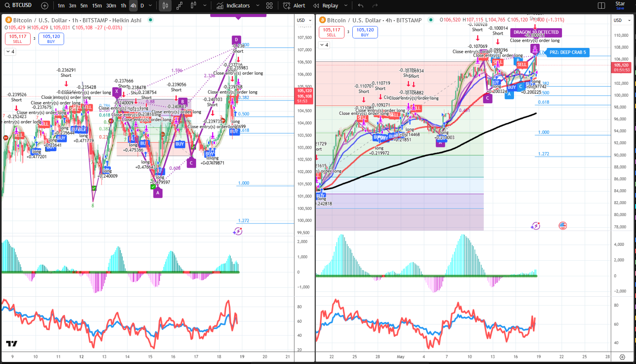Click the 1h chart lightning event icon

(238, 231)
